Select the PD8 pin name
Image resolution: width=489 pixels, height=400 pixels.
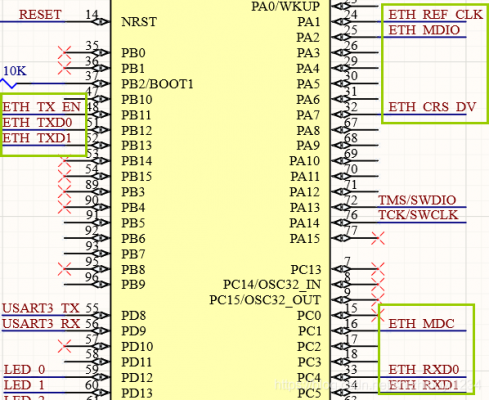pos(133,315)
